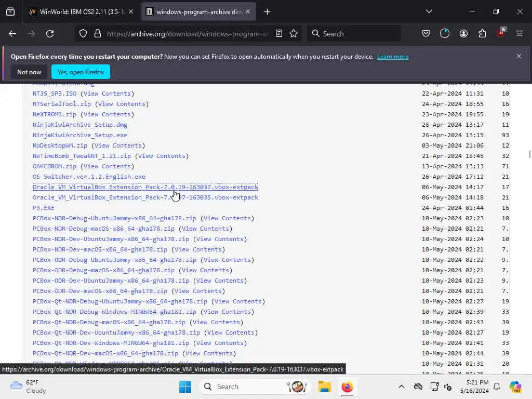Close the windows-program-archive tab
Screen dimensions: 532x399
pyautogui.click(x=248, y=12)
